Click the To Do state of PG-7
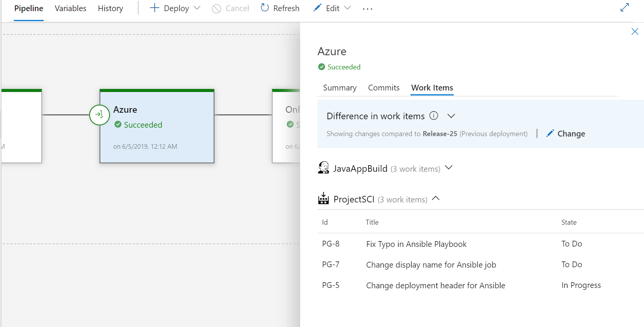Viewport: 644px width, 327px height. click(572, 265)
